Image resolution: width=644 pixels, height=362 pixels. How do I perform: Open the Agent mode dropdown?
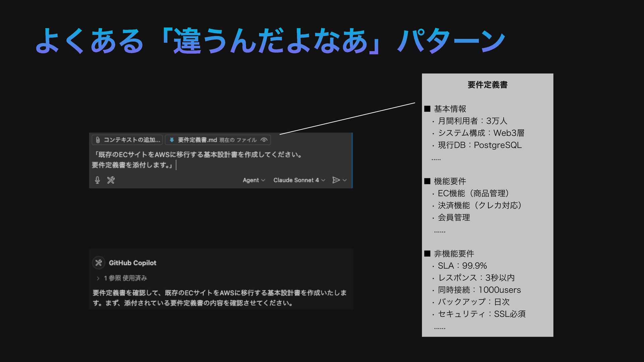tap(254, 180)
